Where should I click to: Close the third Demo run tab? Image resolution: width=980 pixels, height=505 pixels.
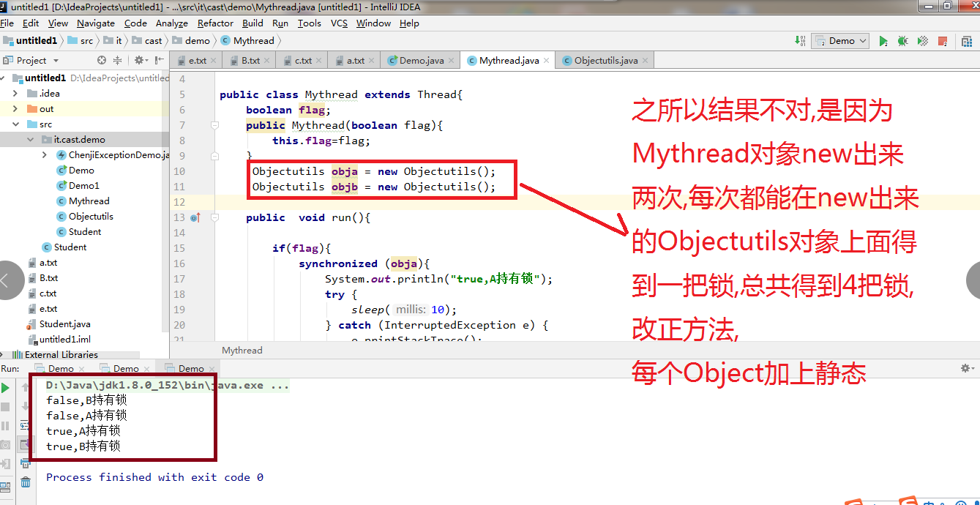tap(211, 369)
